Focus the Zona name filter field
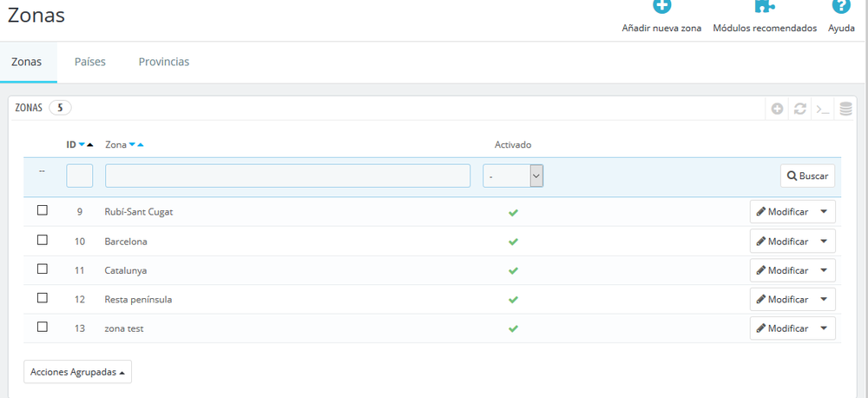This screenshot has width=868, height=398. tap(288, 176)
